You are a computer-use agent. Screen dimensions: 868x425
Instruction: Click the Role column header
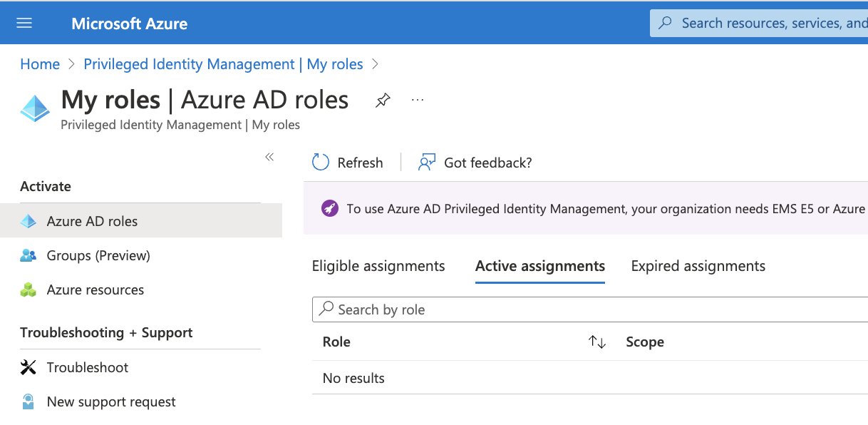336,342
